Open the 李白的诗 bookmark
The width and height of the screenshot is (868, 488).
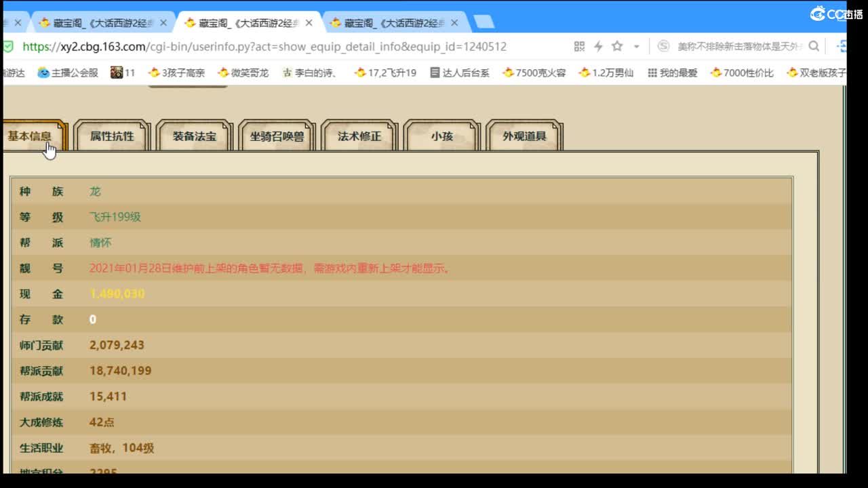pyautogui.click(x=310, y=73)
